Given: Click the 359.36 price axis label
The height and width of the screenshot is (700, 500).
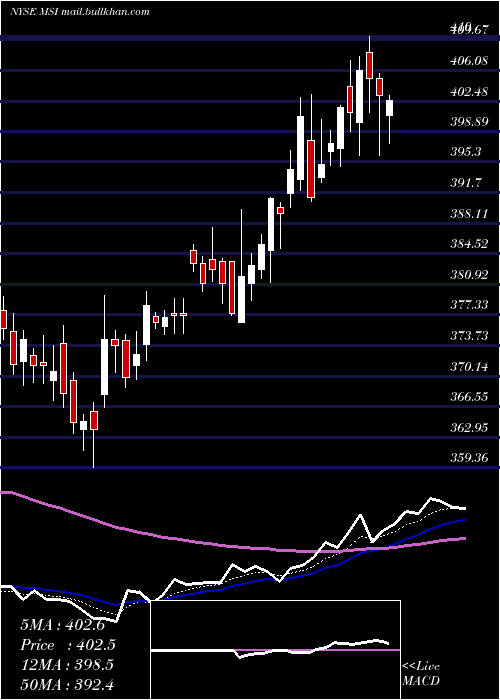Looking at the screenshot, I should click(x=469, y=458).
